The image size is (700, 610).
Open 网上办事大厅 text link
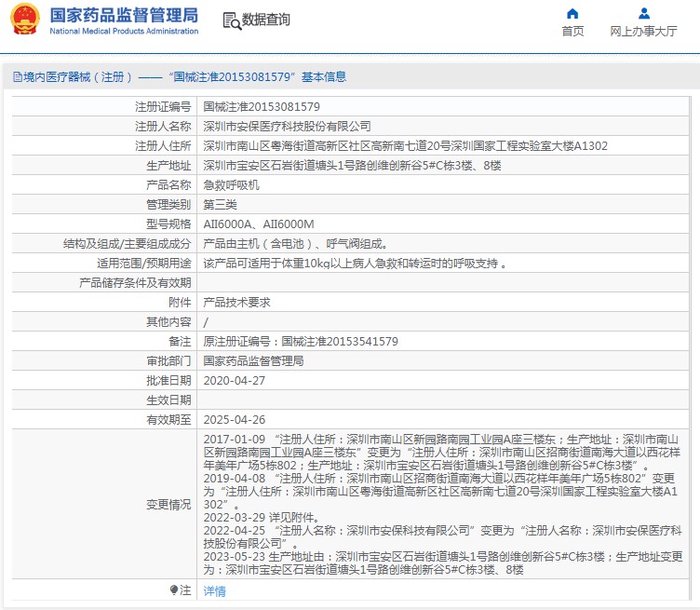pyautogui.click(x=644, y=32)
